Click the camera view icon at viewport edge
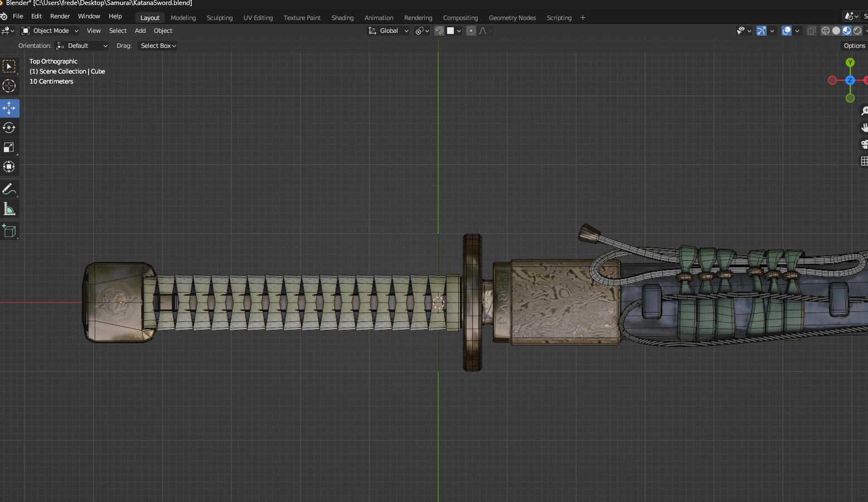The image size is (868, 502). 864,144
